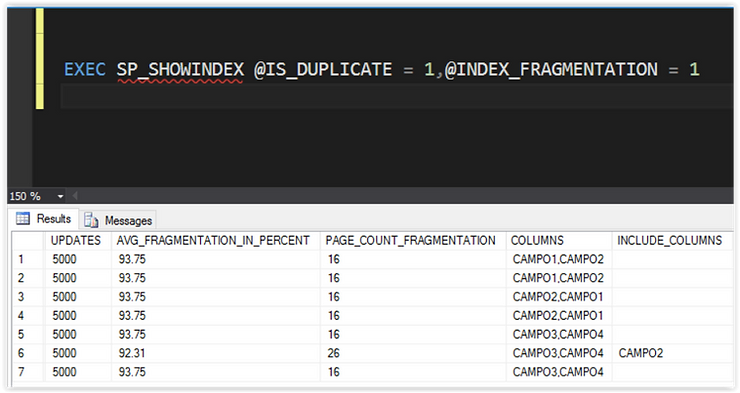Select row 5 by its row number

28,334
